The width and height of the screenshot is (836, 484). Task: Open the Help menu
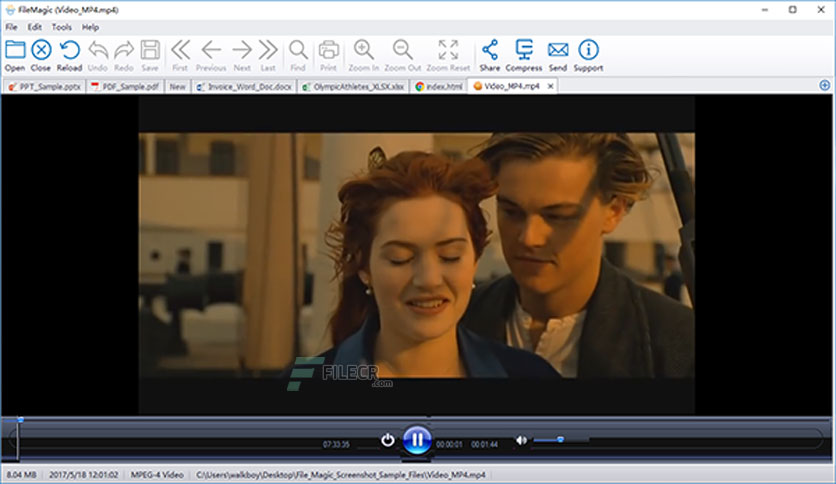90,27
